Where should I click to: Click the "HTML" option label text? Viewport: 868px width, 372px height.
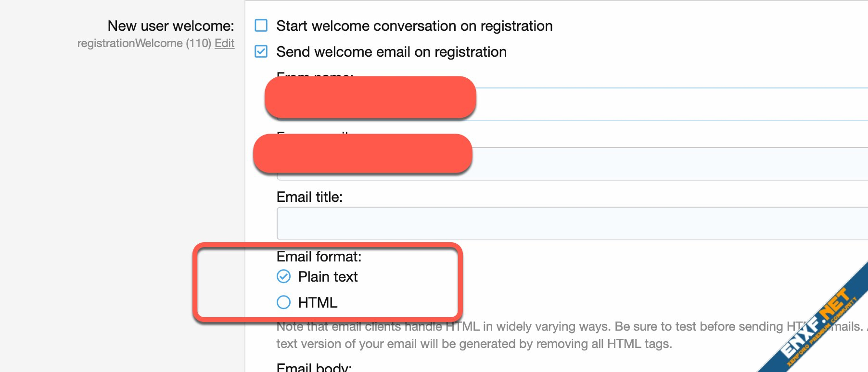[318, 303]
